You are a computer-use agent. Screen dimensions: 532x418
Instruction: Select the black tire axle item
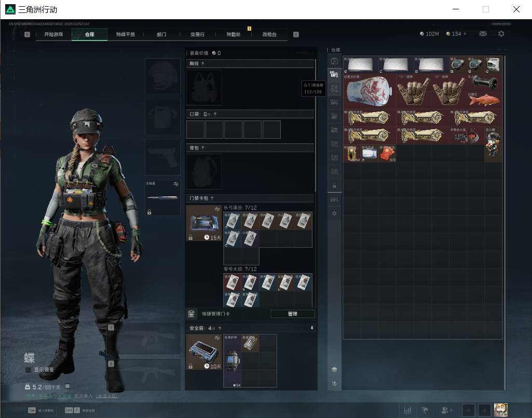tap(484, 83)
